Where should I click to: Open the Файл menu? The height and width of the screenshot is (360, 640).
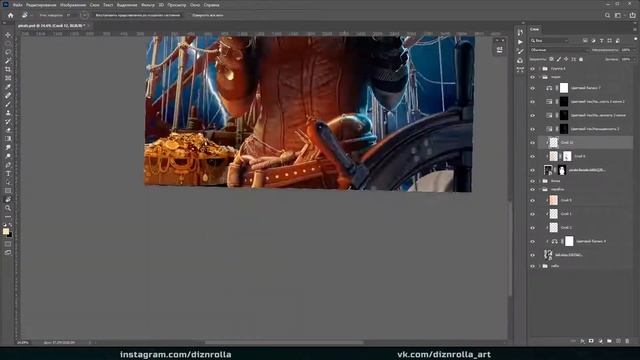point(18,5)
